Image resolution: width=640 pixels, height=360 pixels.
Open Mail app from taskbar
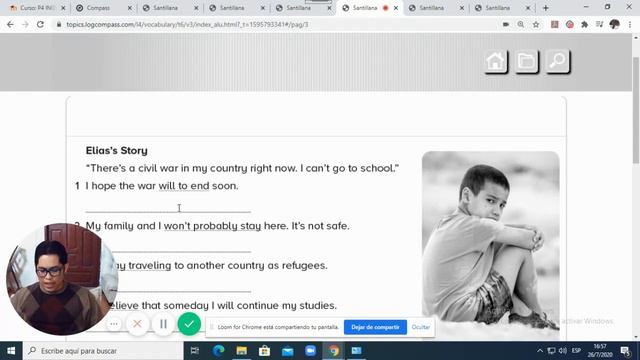pyautogui.click(x=288, y=351)
